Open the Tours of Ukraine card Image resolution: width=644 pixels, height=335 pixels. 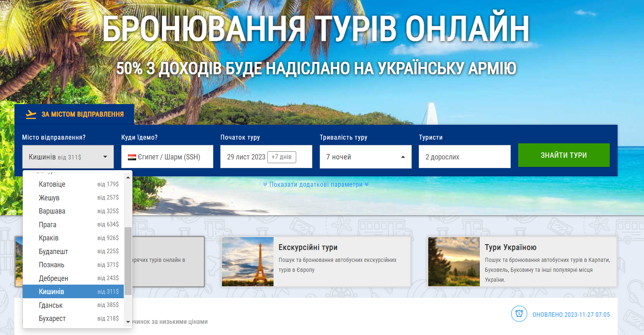point(522,262)
